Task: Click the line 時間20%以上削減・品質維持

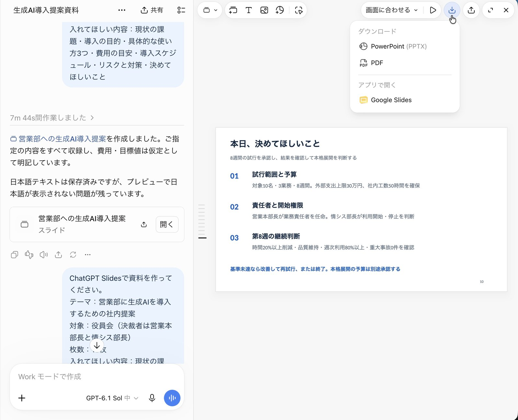Action: coord(333,247)
